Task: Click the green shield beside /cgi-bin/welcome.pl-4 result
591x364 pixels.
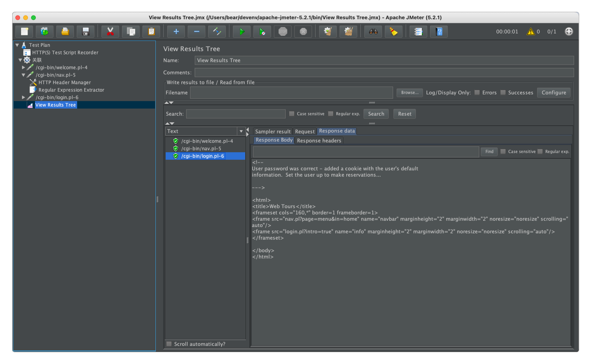Action: click(x=176, y=141)
